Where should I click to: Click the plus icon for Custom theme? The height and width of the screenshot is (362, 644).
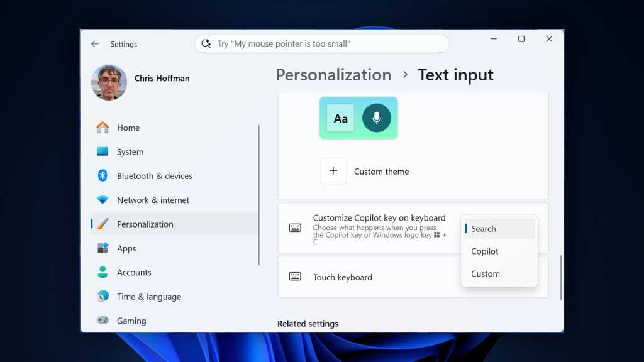tap(333, 171)
